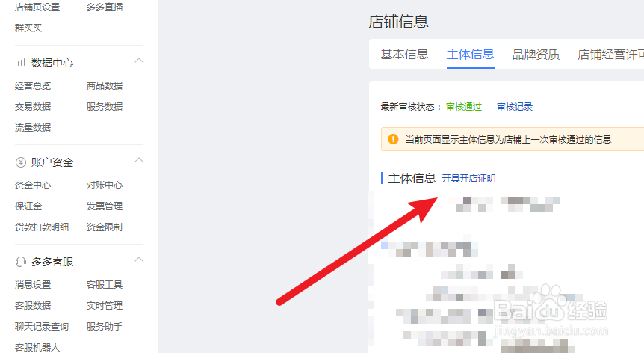This screenshot has width=644, height=353.
Task: Click the 多多客服 headset icon
Action: (20, 262)
